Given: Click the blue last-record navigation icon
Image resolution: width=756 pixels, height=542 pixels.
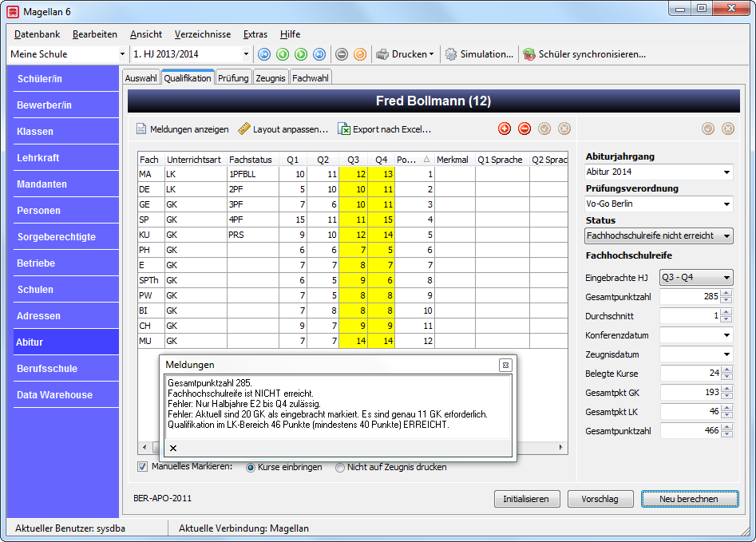Looking at the screenshot, I should (319, 54).
